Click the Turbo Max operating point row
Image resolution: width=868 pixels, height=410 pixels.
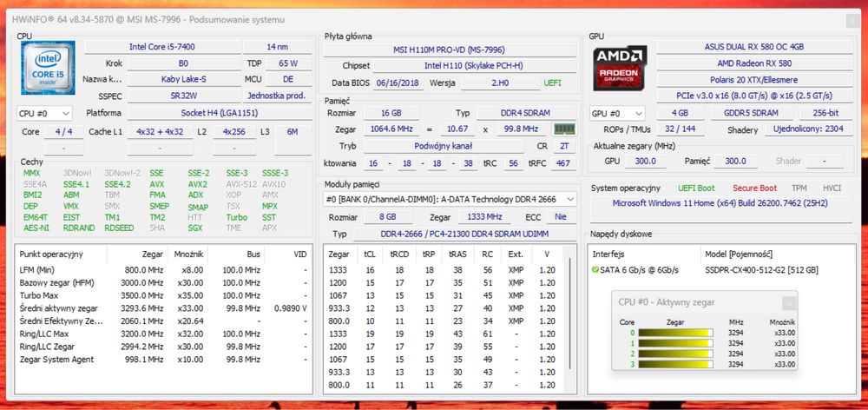tap(163, 296)
